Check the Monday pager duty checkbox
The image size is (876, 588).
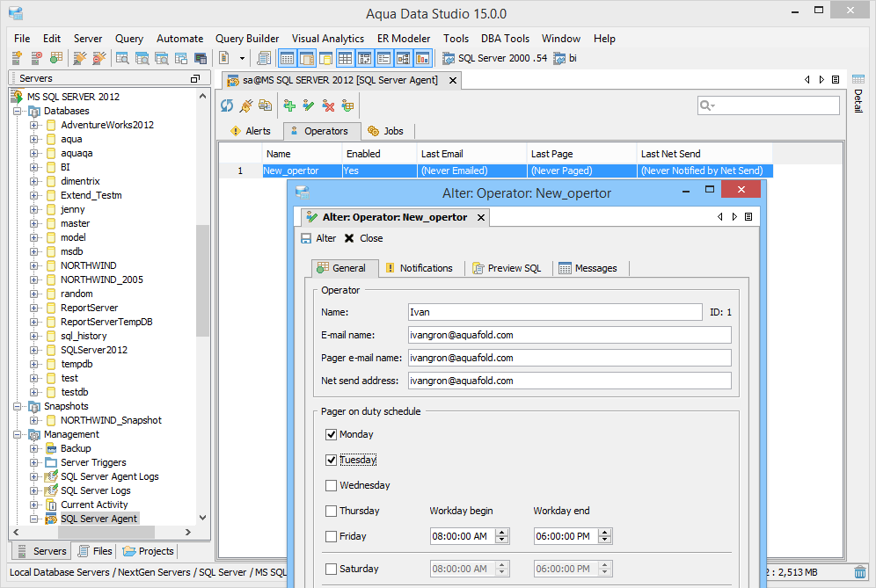(332, 434)
